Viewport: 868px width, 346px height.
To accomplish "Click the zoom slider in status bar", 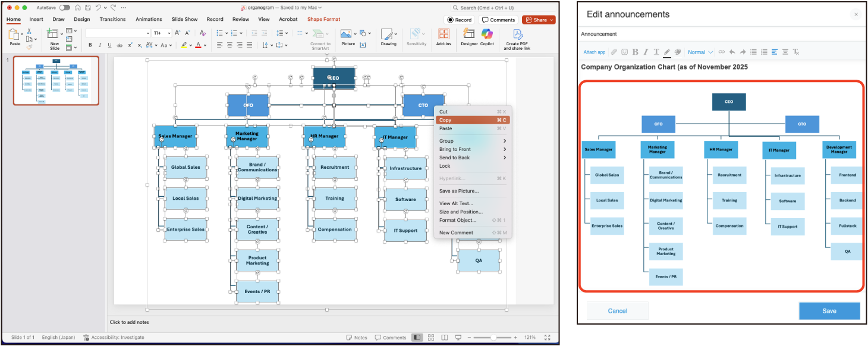I will click(493, 338).
